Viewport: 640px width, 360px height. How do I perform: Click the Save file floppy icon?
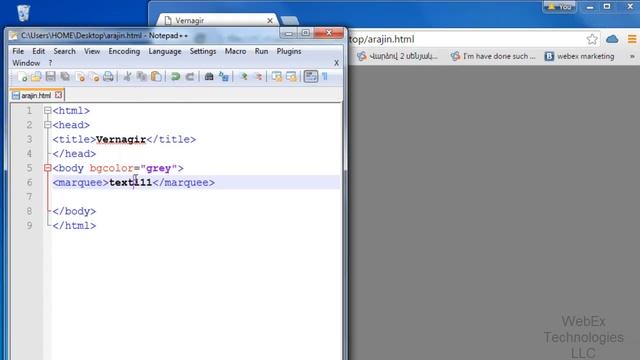[51, 76]
